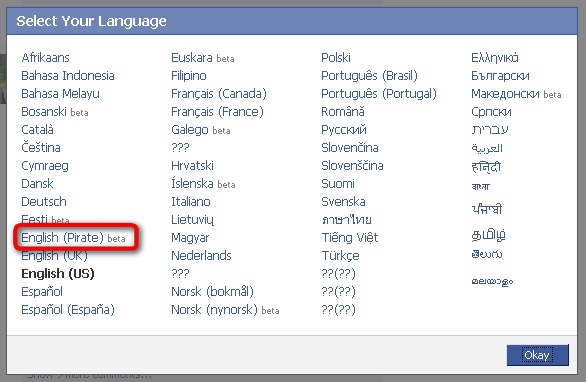586x382 pixels.
Task: Select Slovenščina language
Action: tap(352, 166)
